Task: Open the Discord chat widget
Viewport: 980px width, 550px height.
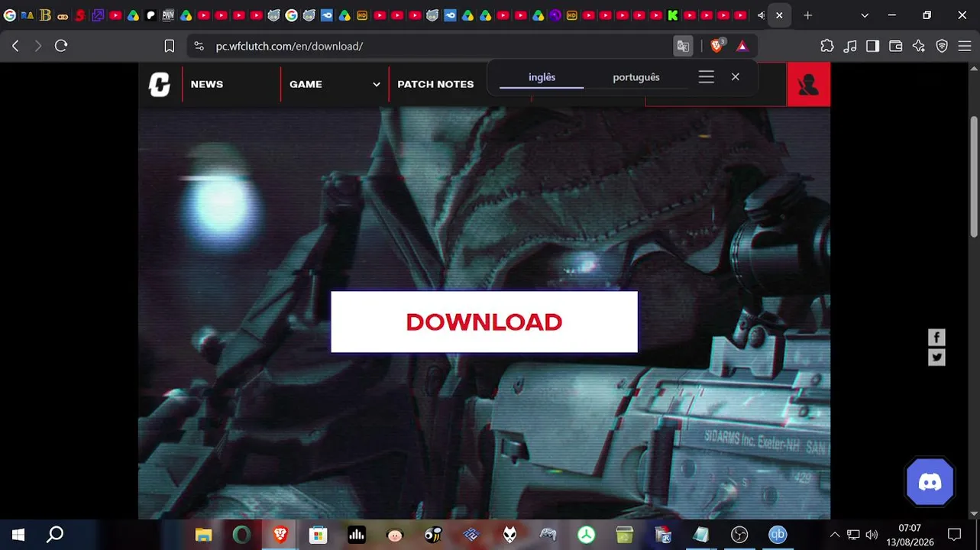Action: click(930, 482)
